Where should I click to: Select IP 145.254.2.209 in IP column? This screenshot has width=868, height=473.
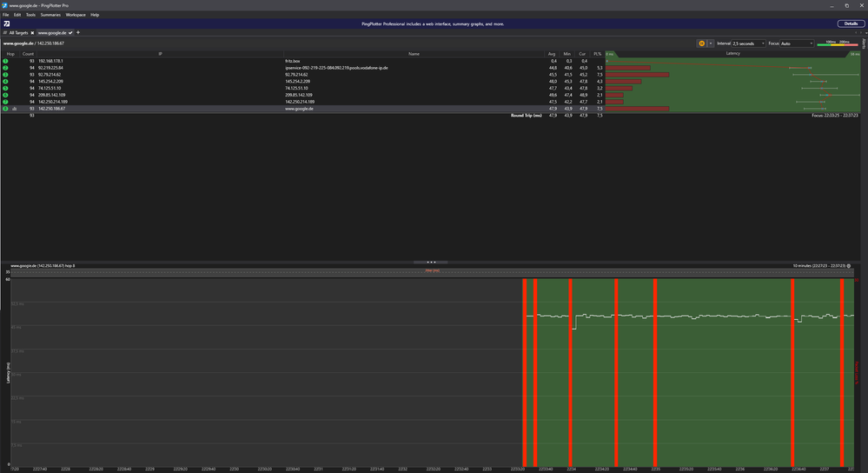(x=50, y=82)
